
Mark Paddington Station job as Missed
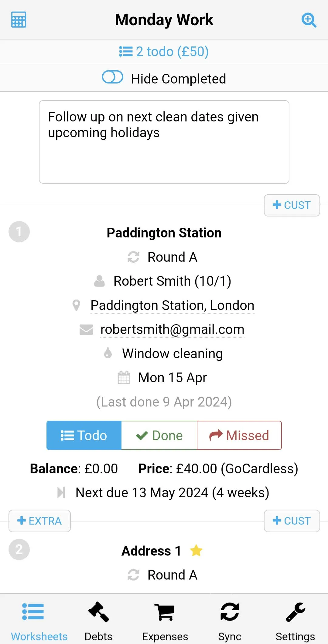pyautogui.click(x=239, y=435)
